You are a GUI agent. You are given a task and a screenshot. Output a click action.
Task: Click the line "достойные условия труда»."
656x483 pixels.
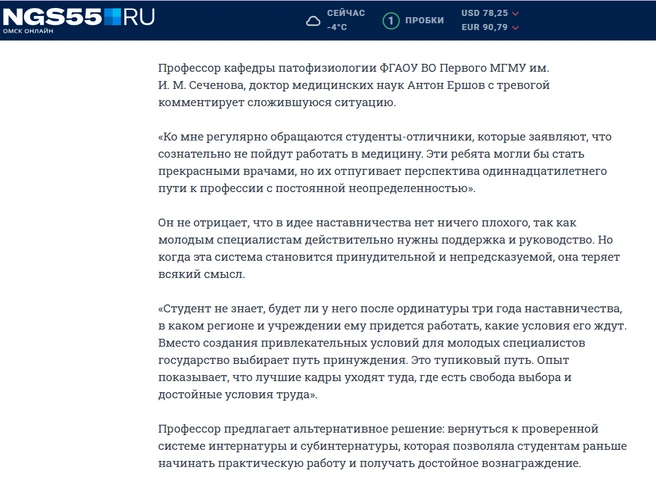[x=238, y=394]
